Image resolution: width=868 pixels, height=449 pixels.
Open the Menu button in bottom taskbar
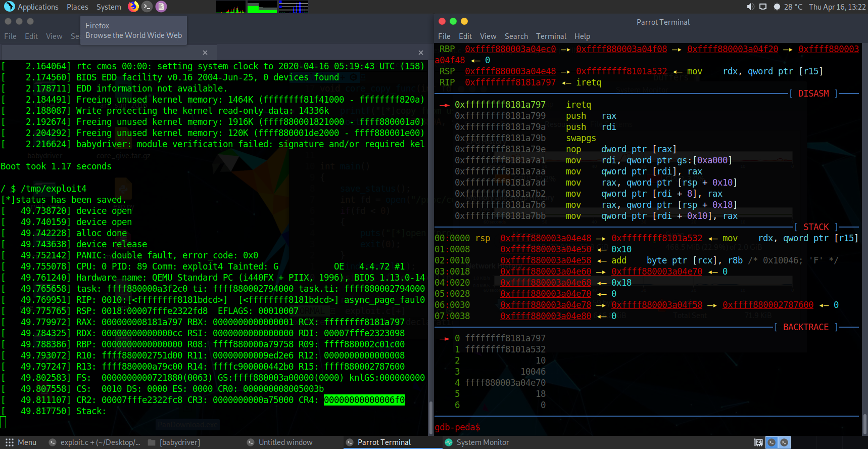click(21, 442)
